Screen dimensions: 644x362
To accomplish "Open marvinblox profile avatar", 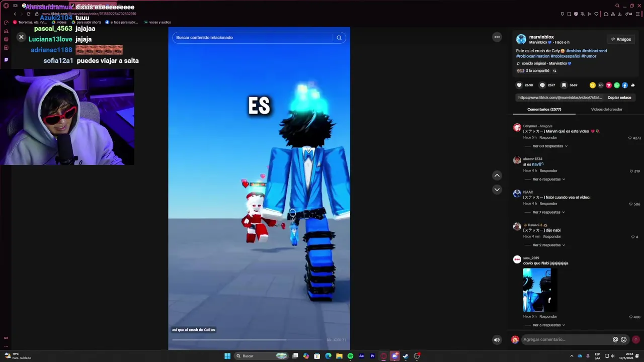I will coord(521,39).
